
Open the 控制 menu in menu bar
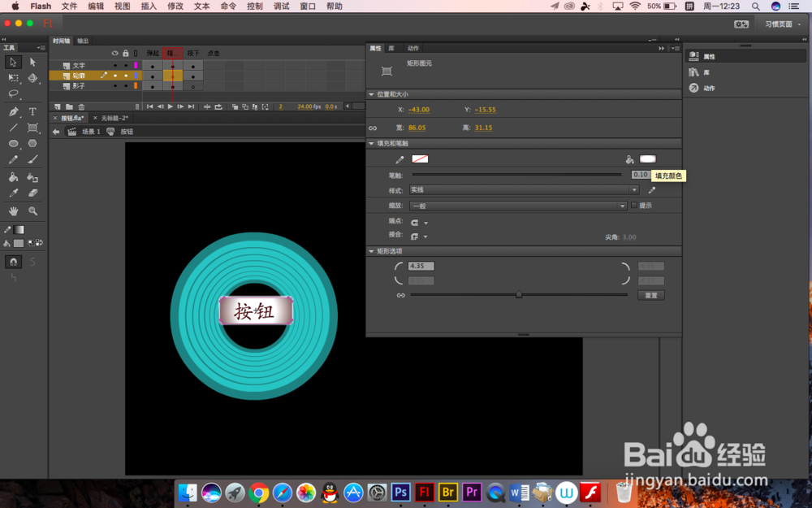click(x=254, y=7)
